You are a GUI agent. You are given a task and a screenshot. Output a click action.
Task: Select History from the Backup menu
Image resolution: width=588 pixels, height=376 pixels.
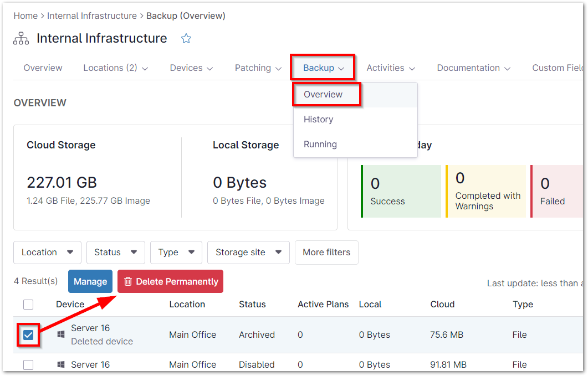pyautogui.click(x=319, y=119)
